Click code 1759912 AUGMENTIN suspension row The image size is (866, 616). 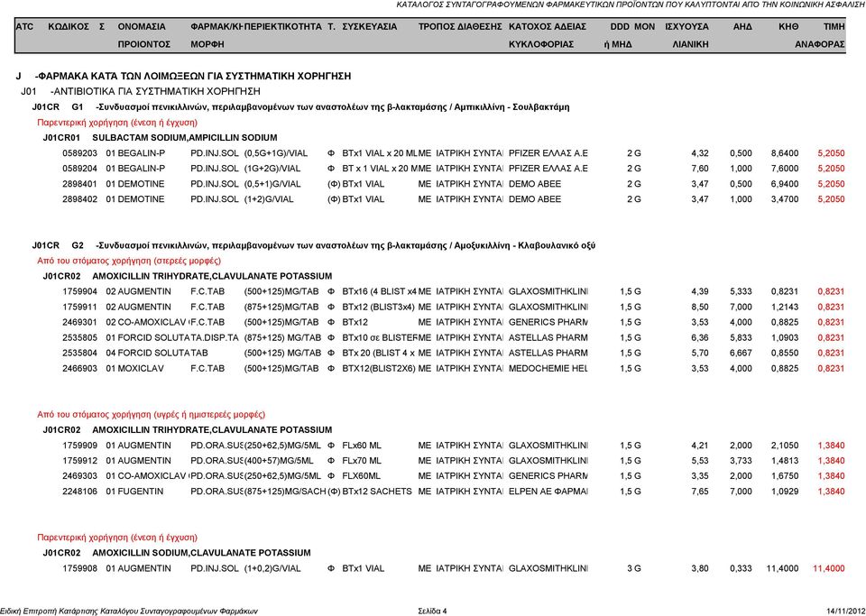point(453,461)
